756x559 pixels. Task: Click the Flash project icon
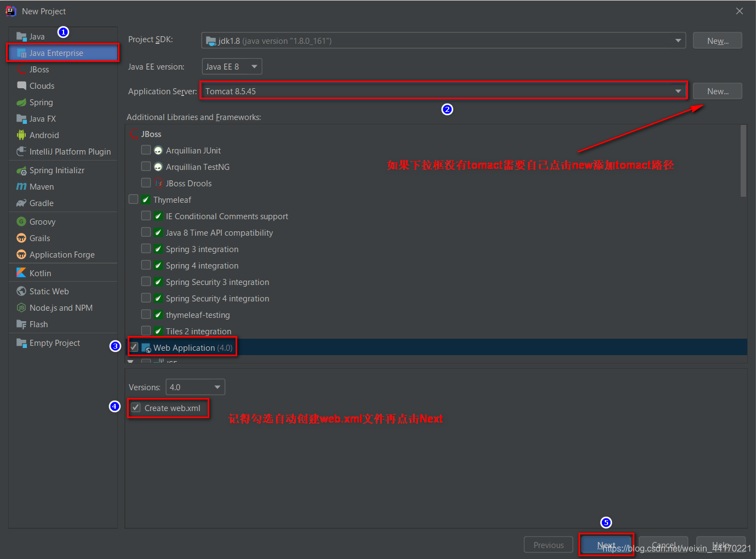coord(21,324)
